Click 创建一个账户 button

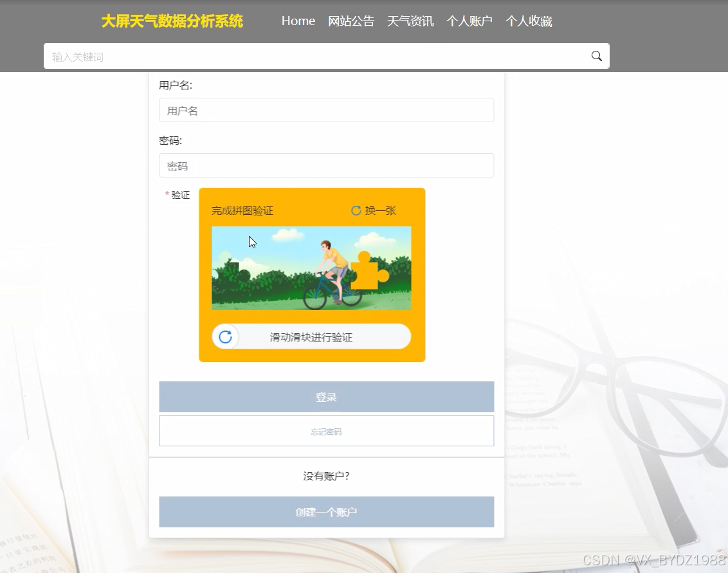point(327,512)
